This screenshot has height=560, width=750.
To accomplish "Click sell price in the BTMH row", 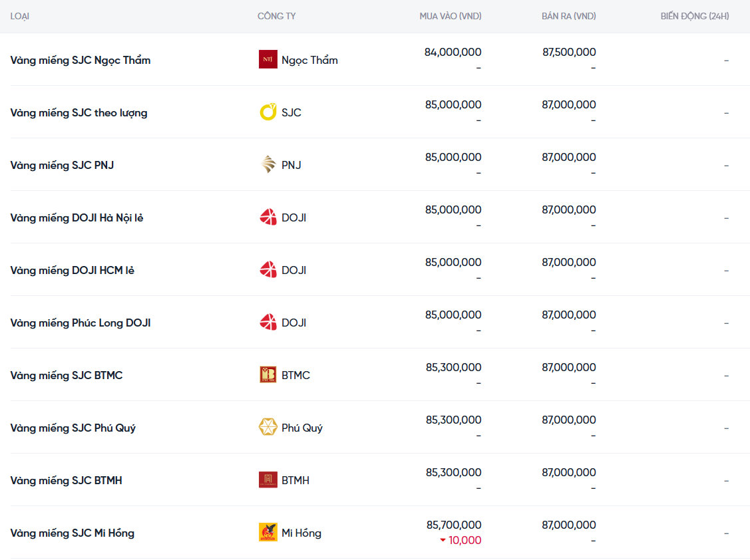I will click(x=569, y=472).
